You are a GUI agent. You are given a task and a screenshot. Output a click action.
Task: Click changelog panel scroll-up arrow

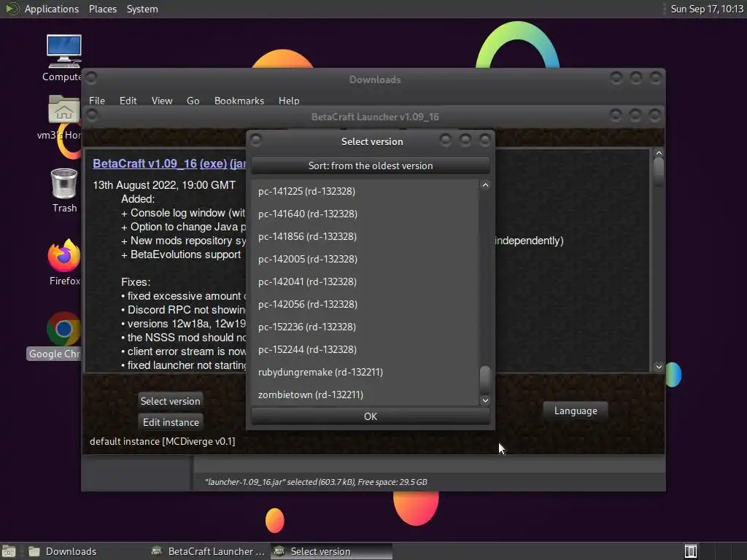(659, 153)
